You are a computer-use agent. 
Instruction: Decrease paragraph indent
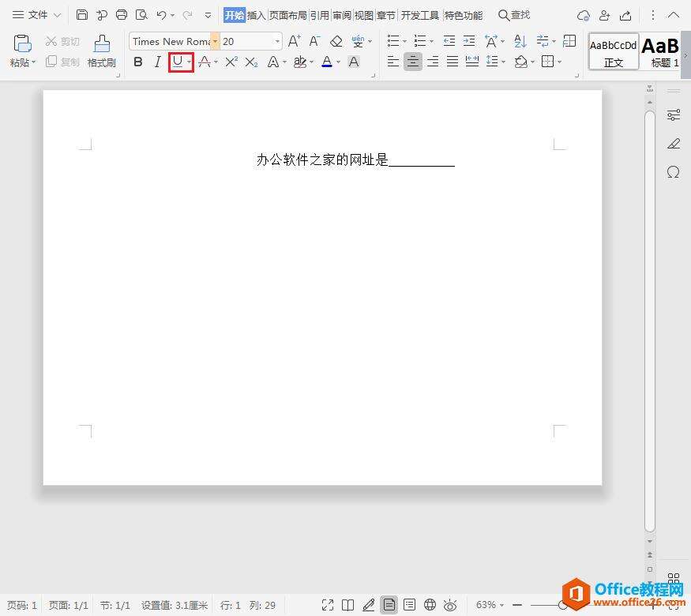click(x=449, y=41)
